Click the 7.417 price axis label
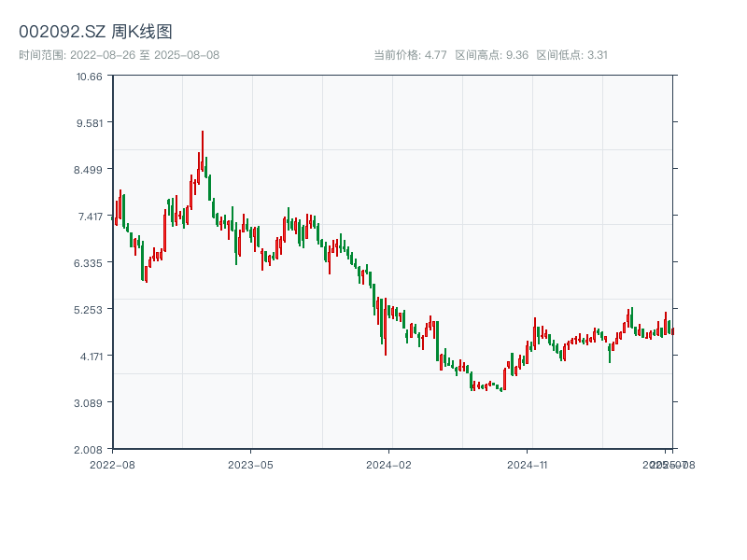Screen dimensions: 747x560 [89, 216]
